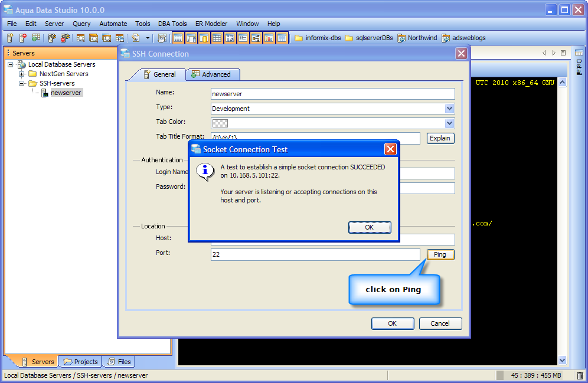
Task: Switch to the Advanced tab
Action: coord(213,74)
